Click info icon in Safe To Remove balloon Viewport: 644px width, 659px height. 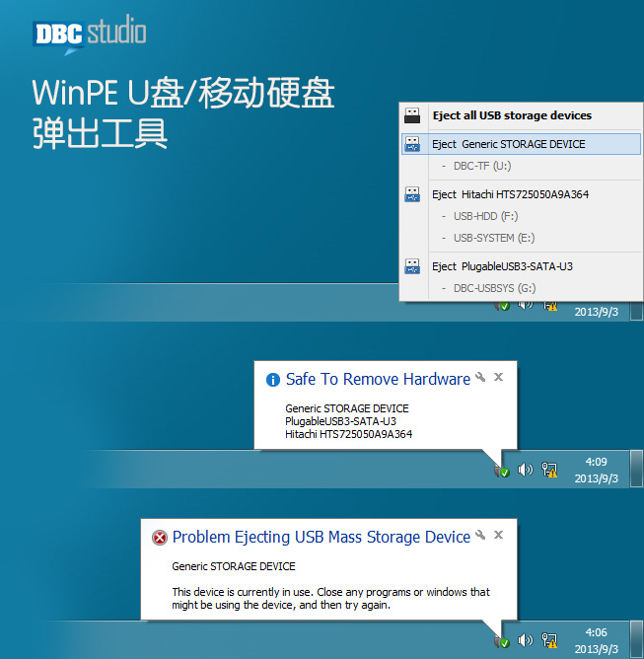273,380
